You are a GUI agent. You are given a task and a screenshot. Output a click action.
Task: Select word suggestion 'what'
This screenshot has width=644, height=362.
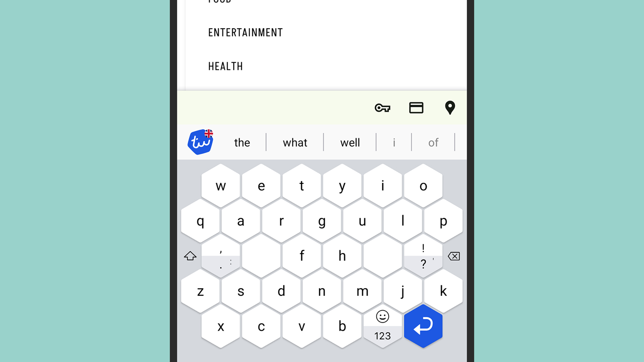295,142
